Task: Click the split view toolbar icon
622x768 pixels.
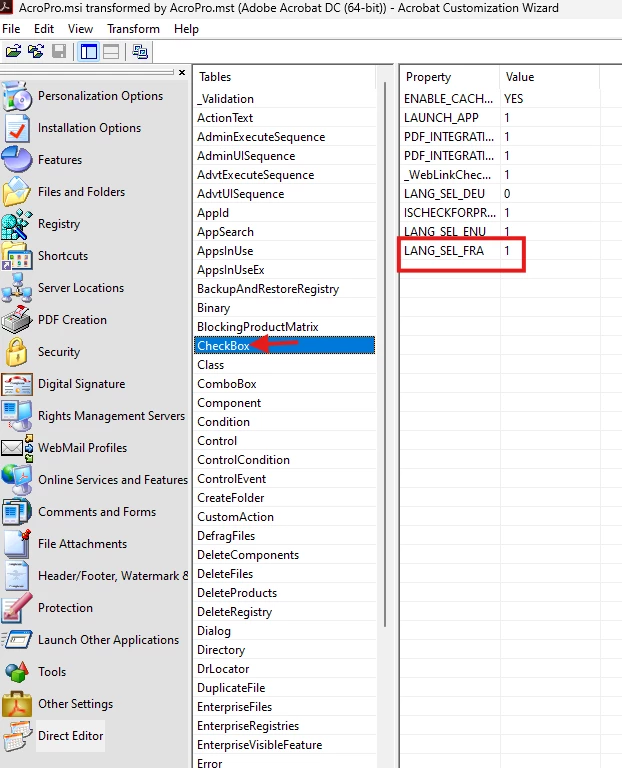Action: coord(111,51)
